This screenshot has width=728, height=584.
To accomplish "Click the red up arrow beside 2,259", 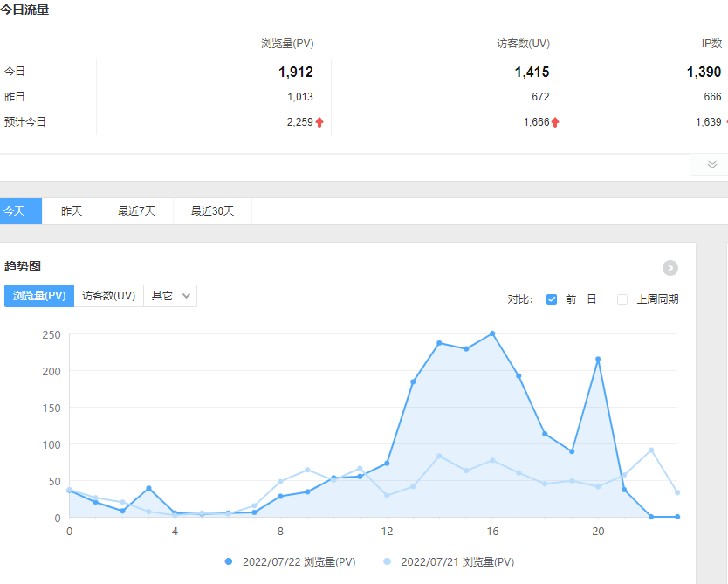I will click(x=319, y=122).
